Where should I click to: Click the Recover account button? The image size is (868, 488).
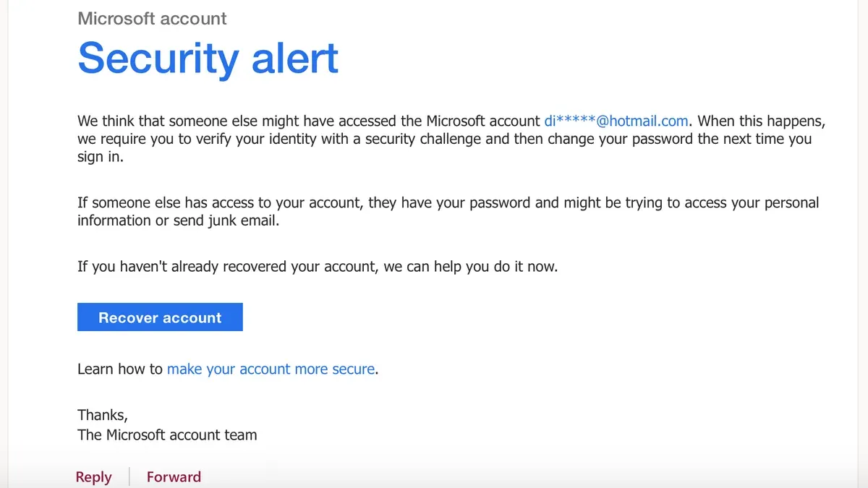[x=160, y=317]
